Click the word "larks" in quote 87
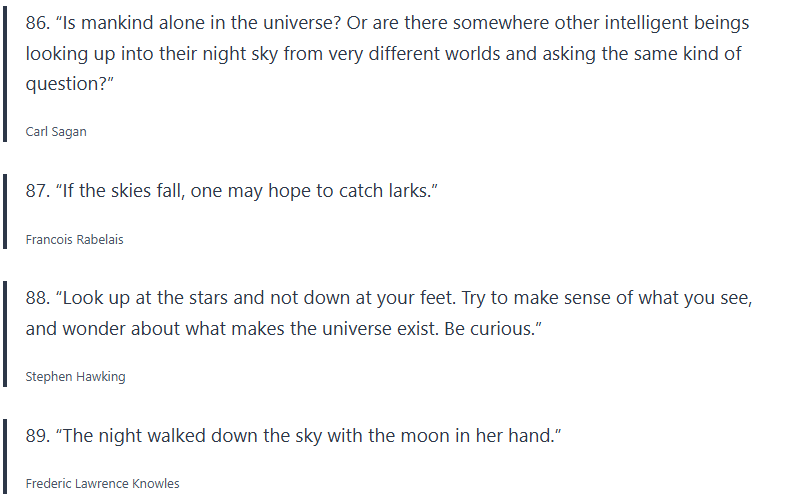Viewport: 807px width, 499px height. 403,191
